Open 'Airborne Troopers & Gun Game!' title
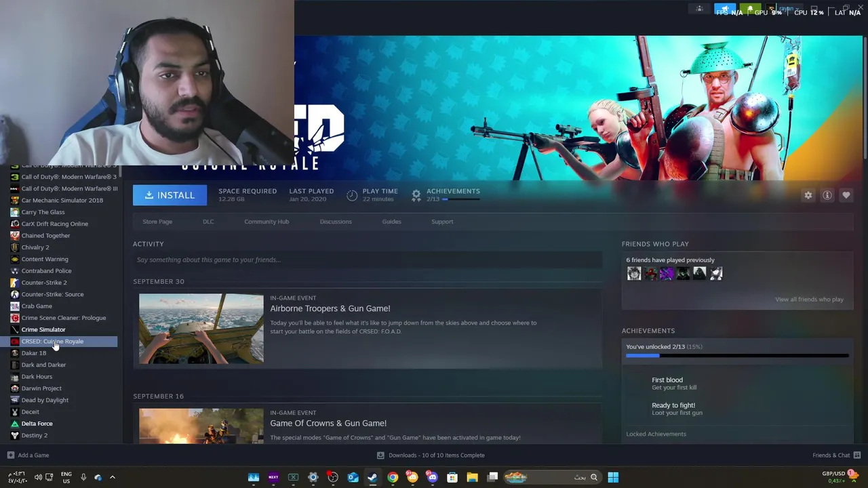 click(x=330, y=308)
